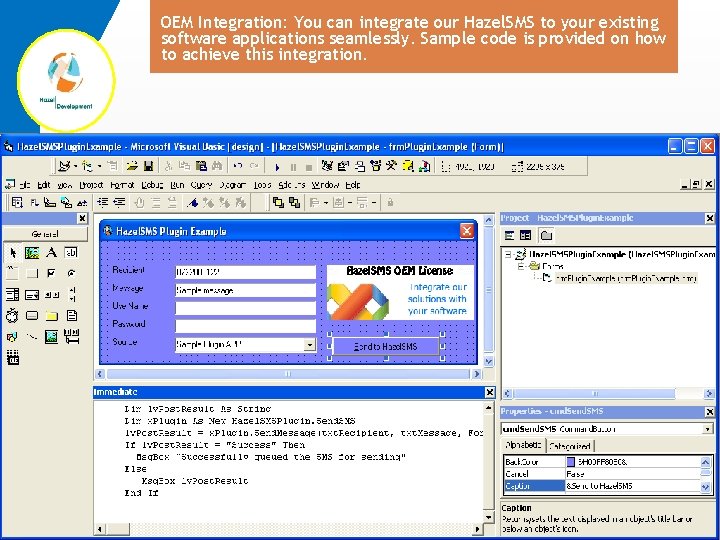The width and height of the screenshot is (720, 540).
Task: Select the PictureBox control tool
Action: pos(32,252)
